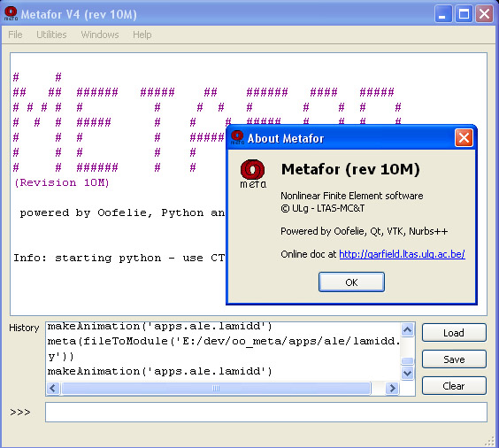The width and height of the screenshot is (499, 448).
Task: Click the Metafor icon in main title bar
Action: (11, 14)
